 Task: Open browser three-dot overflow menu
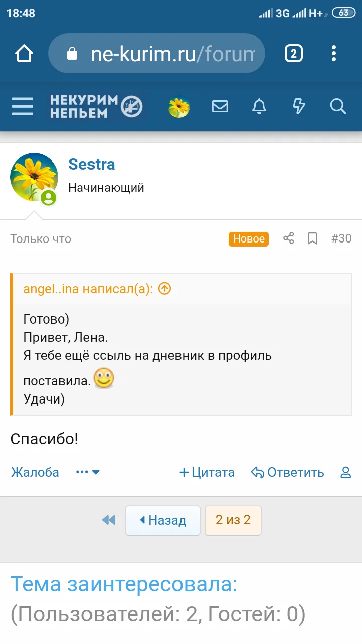[334, 53]
